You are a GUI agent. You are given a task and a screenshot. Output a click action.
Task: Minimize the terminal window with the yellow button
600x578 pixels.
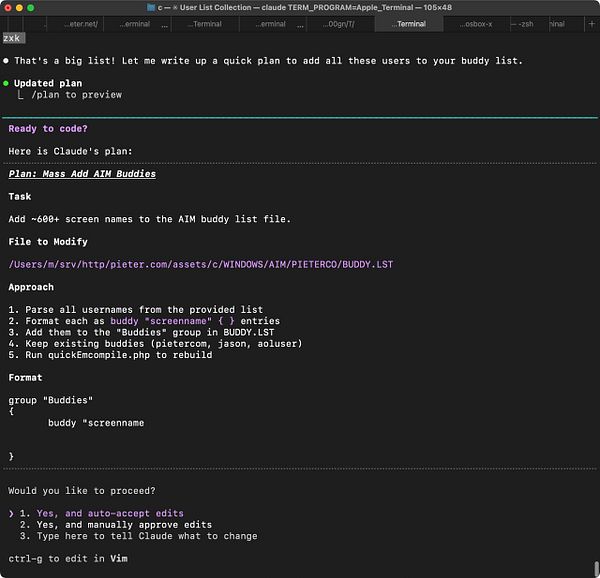click(19, 8)
